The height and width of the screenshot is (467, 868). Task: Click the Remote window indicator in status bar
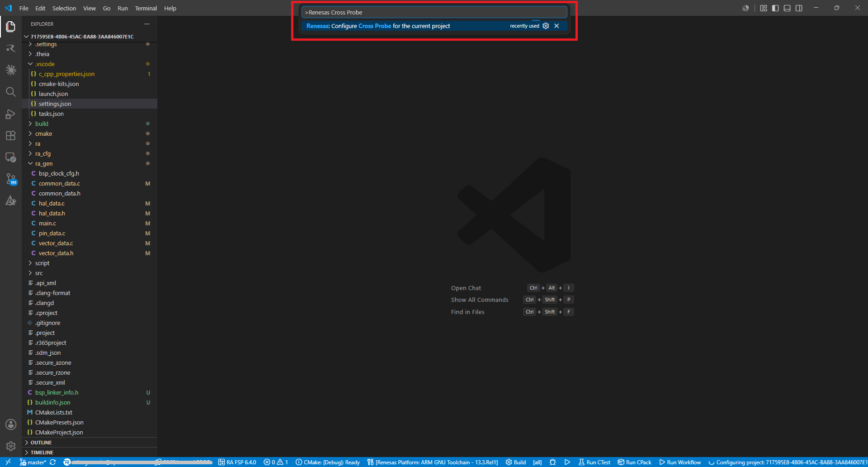pyautogui.click(x=8, y=462)
